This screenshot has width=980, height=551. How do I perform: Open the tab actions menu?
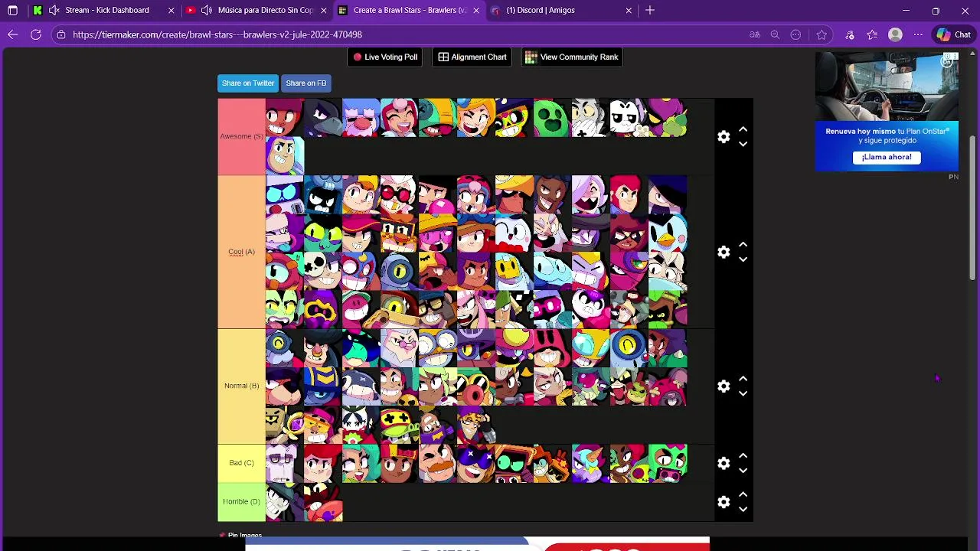(x=13, y=10)
